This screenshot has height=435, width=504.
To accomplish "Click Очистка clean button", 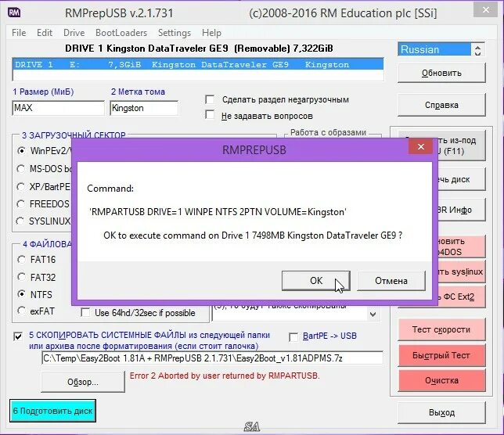I will 441,381.
